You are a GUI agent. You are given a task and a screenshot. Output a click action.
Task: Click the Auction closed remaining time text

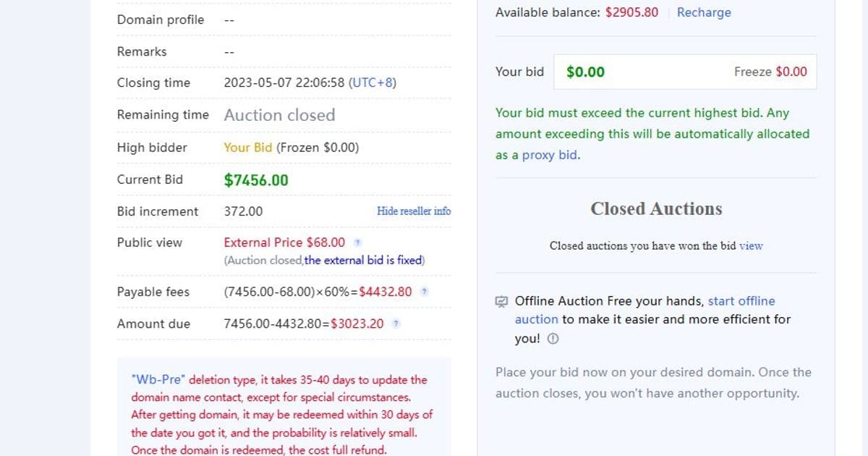[x=279, y=114]
